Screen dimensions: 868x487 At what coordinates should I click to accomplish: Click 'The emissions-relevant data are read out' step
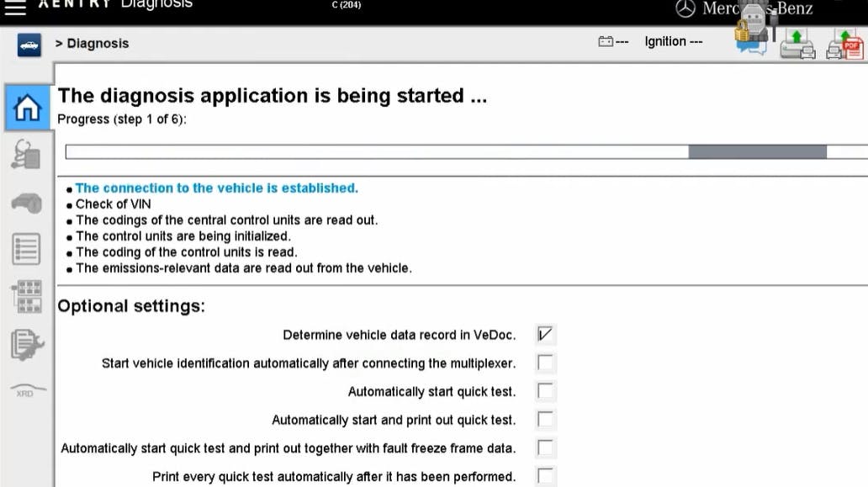point(244,268)
